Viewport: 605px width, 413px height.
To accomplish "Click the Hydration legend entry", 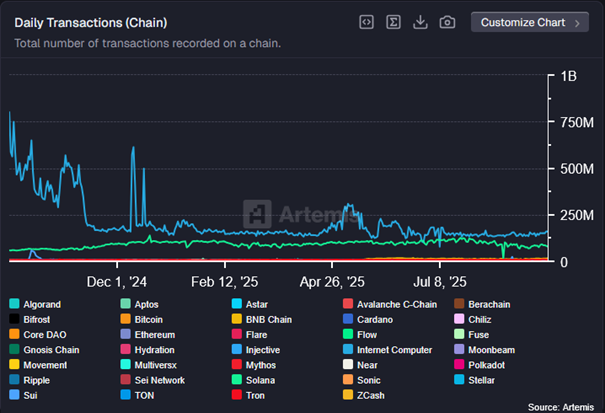I will pyautogui.click(x=147, y=350).
